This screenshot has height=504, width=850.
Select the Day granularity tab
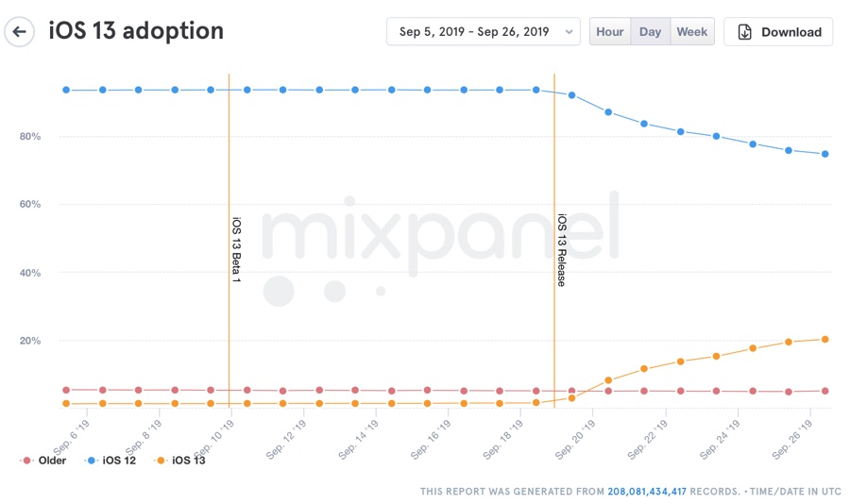[651, 32]
